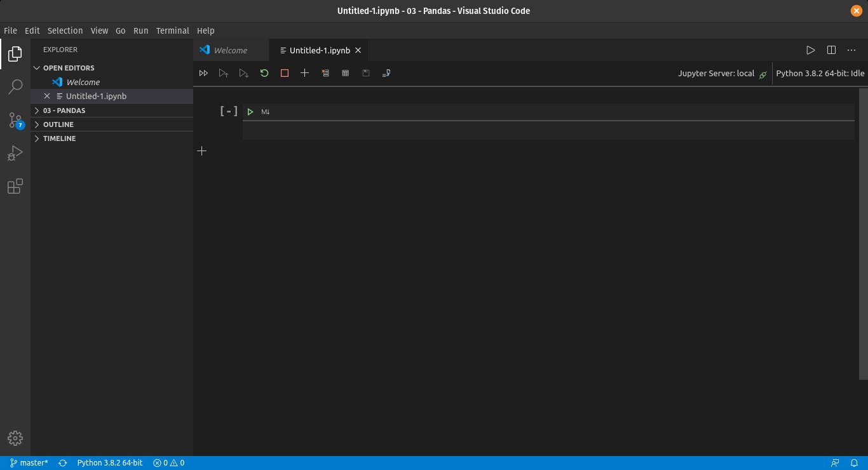Click Jupyter Server: local indicator
868x470 pixels.
click(722, 73)
